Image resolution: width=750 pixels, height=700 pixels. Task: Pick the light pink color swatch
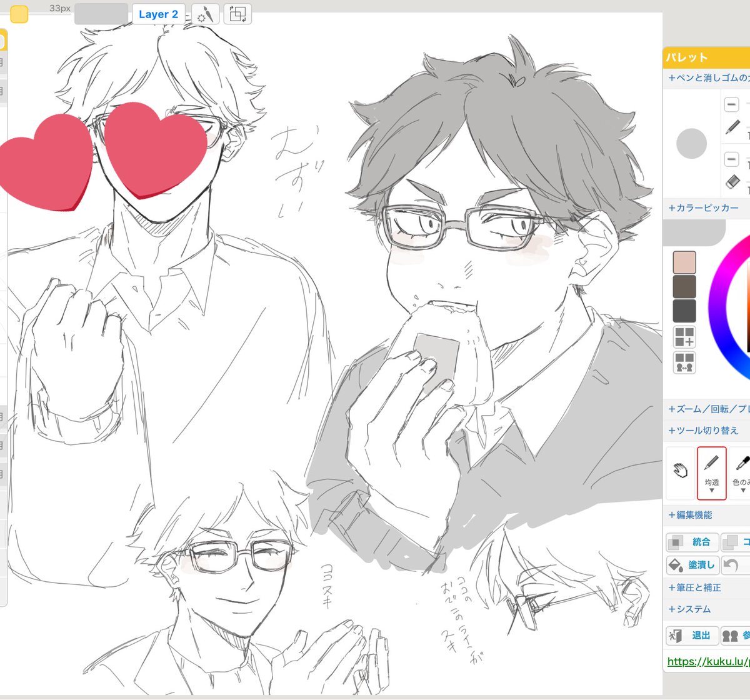click(684, 262)
